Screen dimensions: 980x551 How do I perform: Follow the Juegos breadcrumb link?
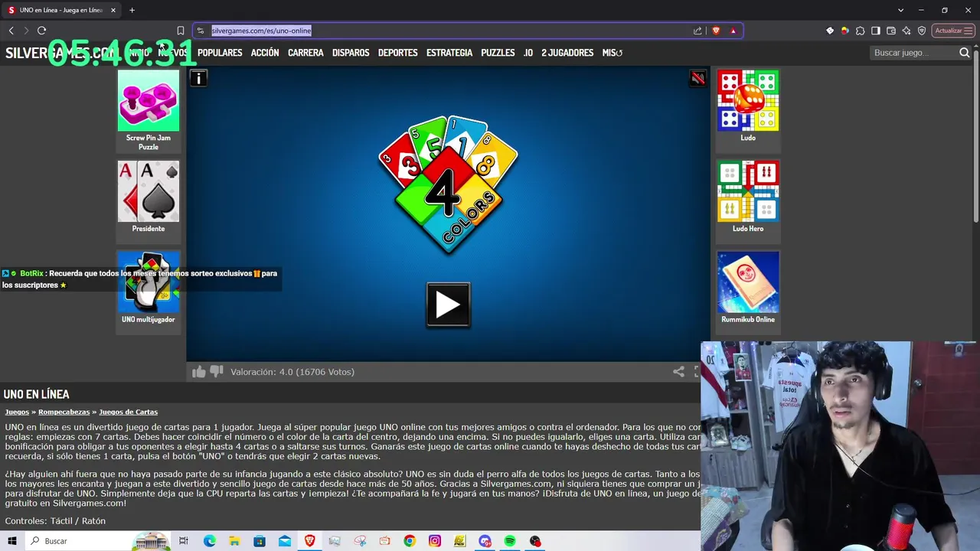[17, 412]
